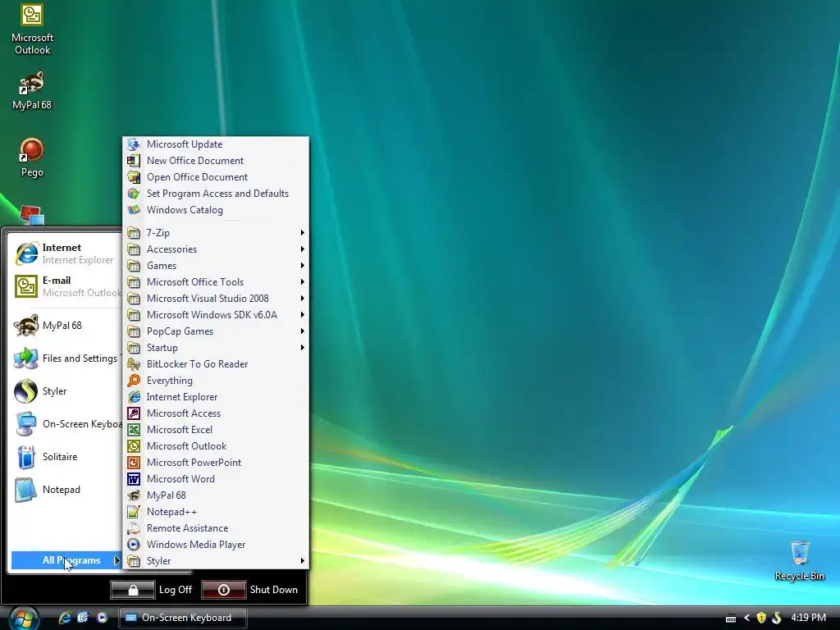This screenshot has height=630, width=840.
Task: Show hidden tray icons arrow
Action: pyautogui.click(x=746, y=619)
